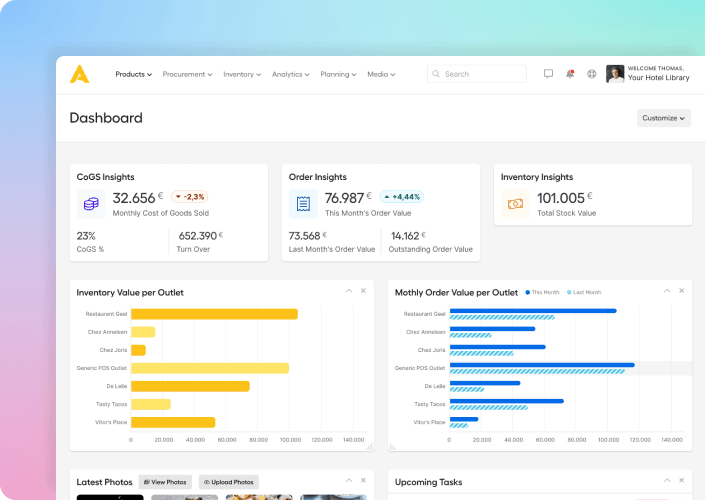Click Vitor's Place yellow inventory bar

(173, 423)
